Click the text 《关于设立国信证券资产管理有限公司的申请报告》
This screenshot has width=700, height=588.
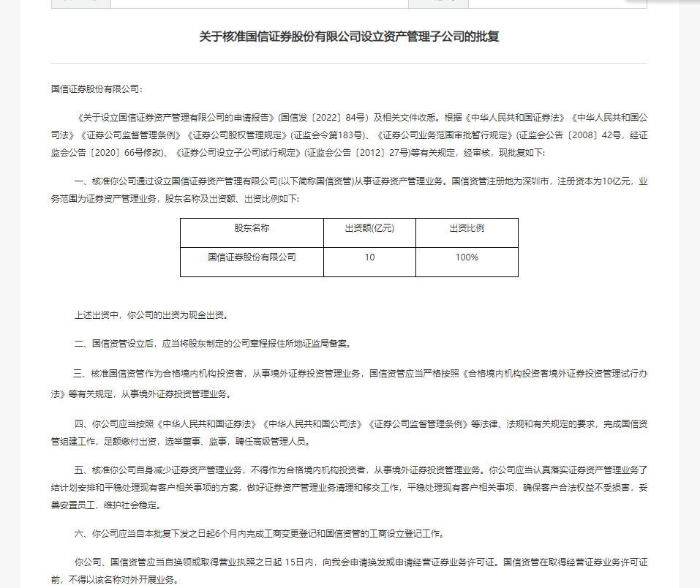tap(175, 118)
